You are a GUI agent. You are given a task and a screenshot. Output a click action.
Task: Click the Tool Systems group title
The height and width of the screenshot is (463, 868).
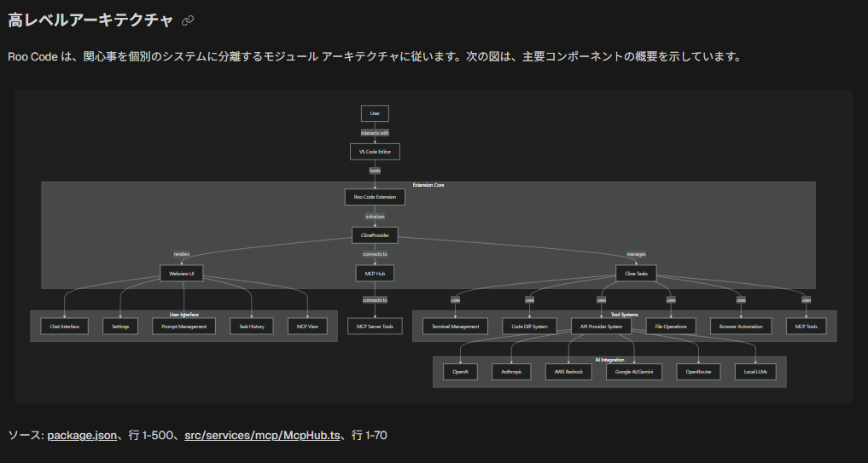click(x=625, y=314)
